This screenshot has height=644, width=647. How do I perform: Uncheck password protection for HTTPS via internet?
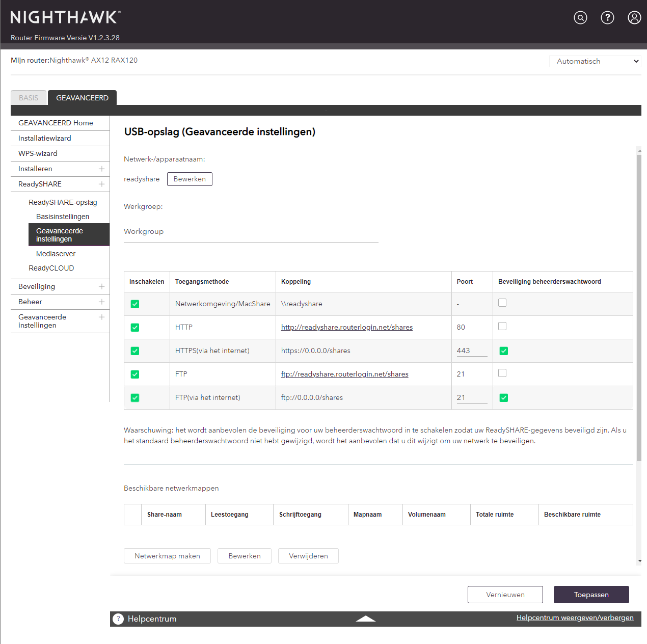(504, 351)
